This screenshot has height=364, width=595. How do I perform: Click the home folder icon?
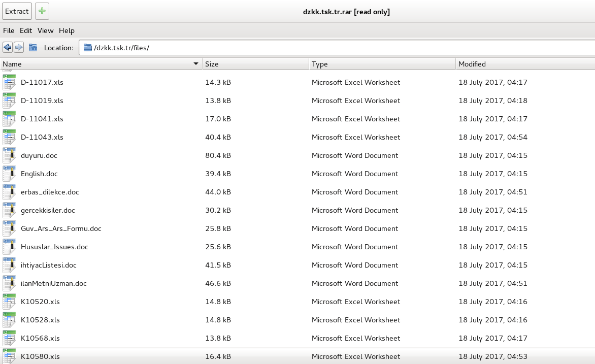(33, 48)
